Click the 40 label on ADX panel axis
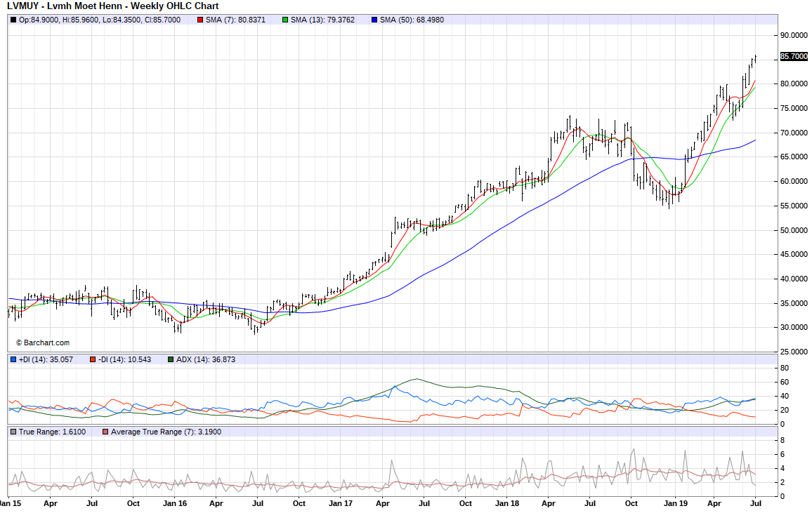Image resolution: width=812 pixels, height=525 pixels. pyautogui.click(x=785, y=397)
